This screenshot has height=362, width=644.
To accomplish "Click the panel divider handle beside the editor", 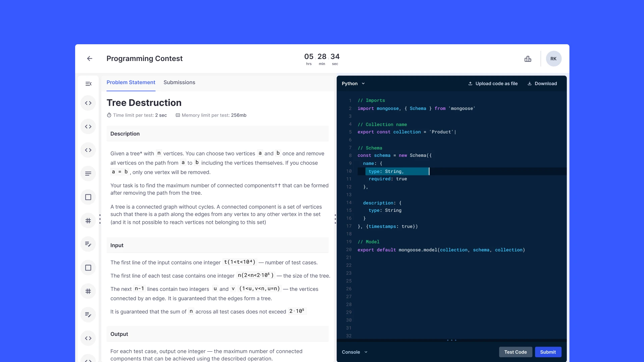I will point(335,219).
